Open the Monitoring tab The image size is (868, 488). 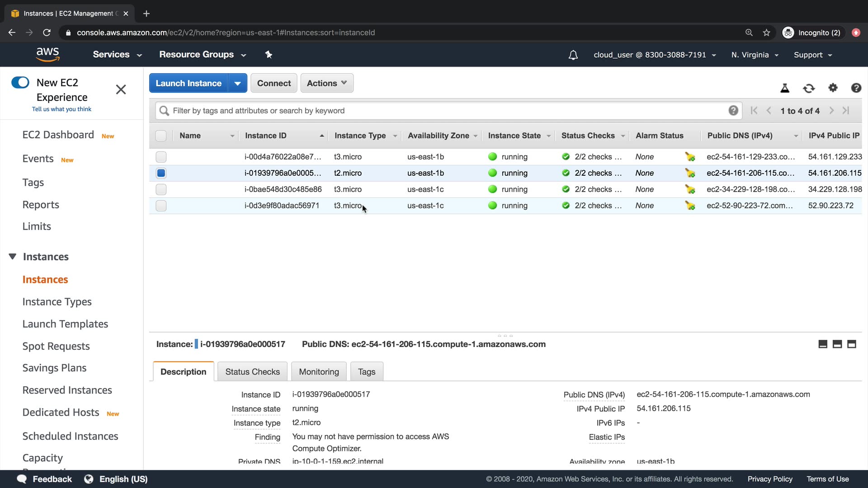pyautogui.click(x=319, y=372)
